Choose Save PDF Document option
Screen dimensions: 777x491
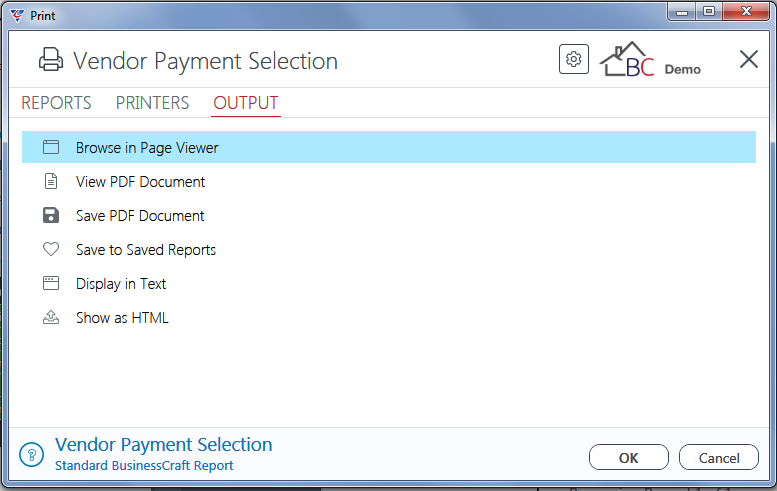pos(389,216)
